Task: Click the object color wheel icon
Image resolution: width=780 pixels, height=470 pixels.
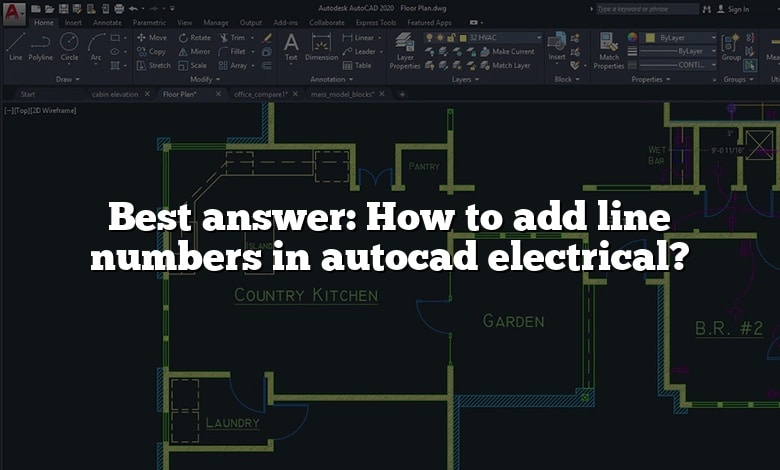Action: 632,38
